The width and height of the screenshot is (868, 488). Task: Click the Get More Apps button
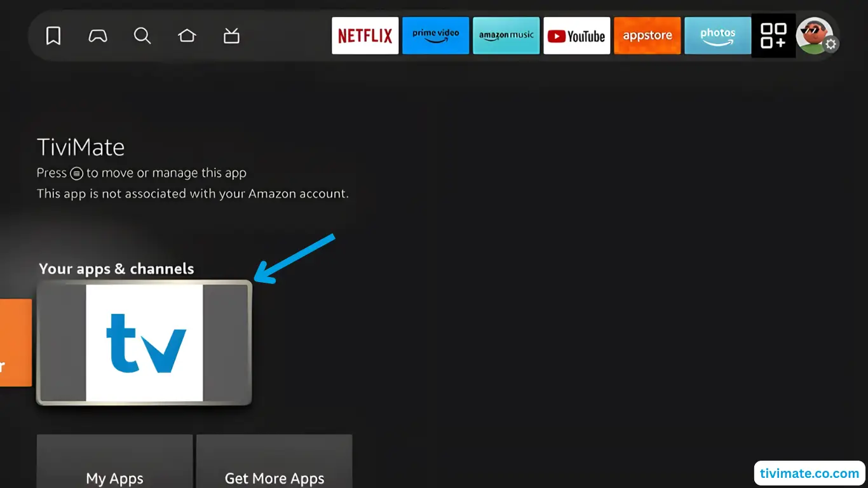275,470
